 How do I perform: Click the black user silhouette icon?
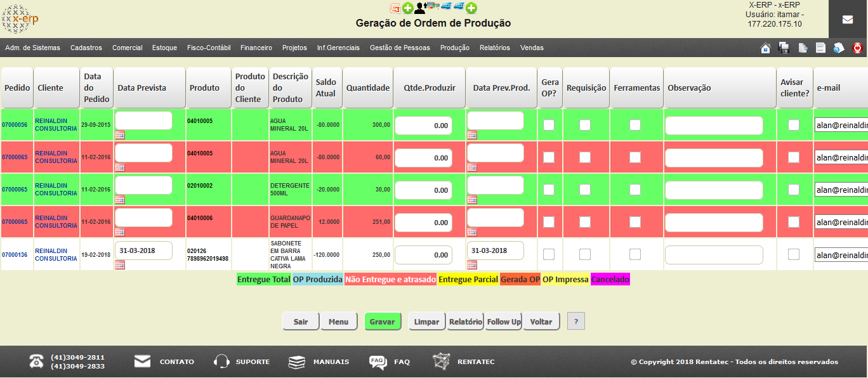click(x=420, y=8)
